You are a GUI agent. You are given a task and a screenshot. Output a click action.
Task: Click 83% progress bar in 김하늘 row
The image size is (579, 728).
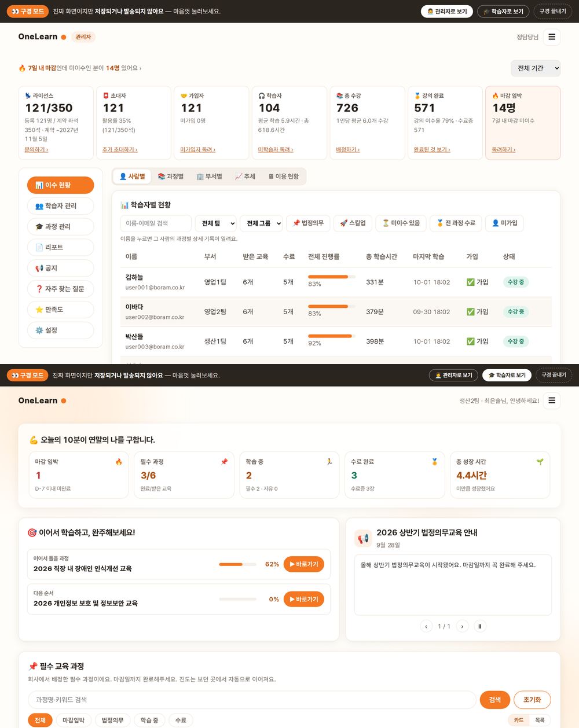(x=332, y=277)
